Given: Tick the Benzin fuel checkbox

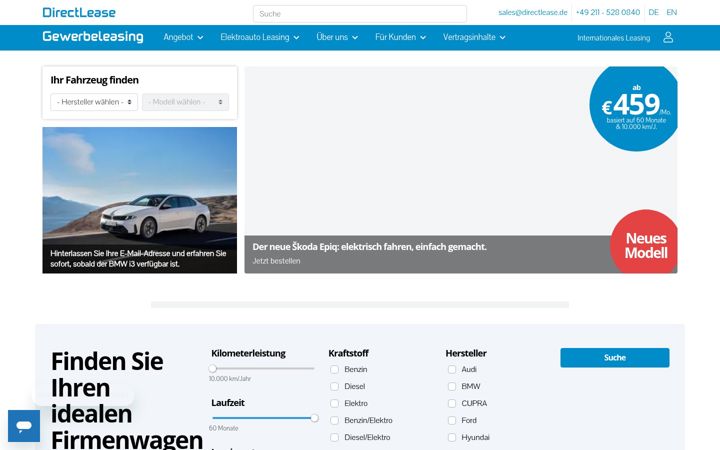Looking at the screenshot, I should (334, 369).
